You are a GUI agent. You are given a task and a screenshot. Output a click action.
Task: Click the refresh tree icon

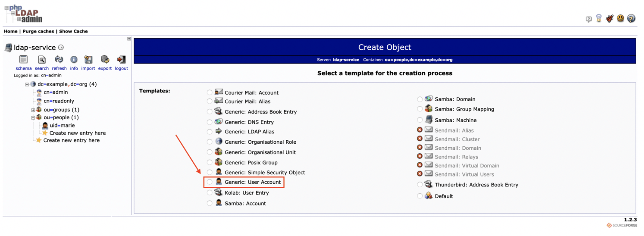point(59,60)
